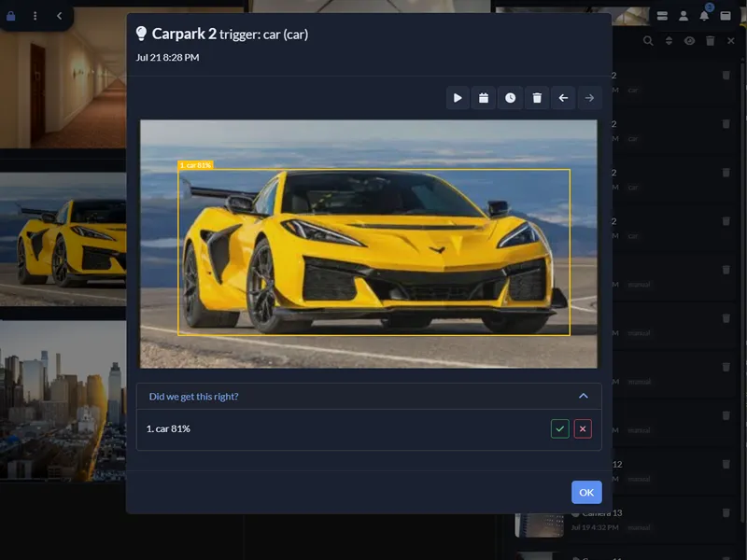Image resolution: width=747 pixels, height=560 pixels.
Task: Reject car 81% detection with red X
Action: (583, 428)
